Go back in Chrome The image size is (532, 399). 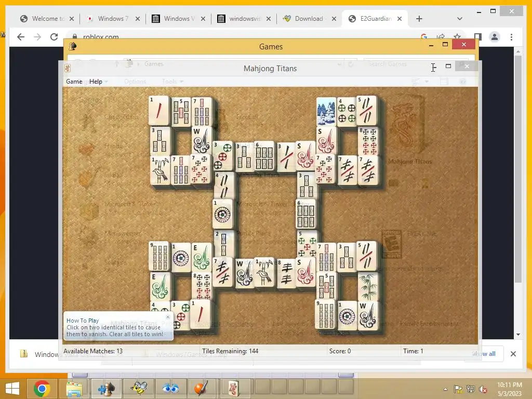tap(21, 37)
